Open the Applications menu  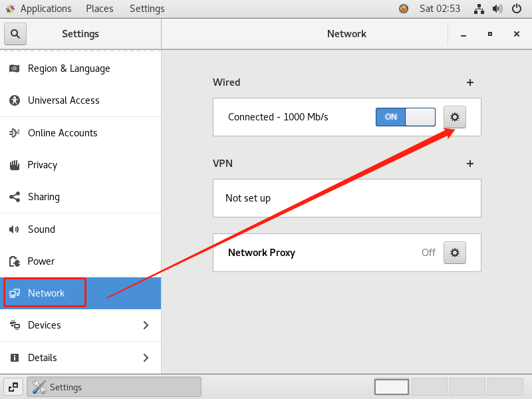46,9
